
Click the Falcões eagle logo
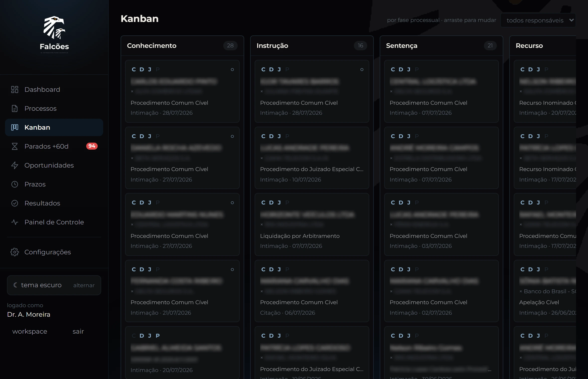coord(54,27)
